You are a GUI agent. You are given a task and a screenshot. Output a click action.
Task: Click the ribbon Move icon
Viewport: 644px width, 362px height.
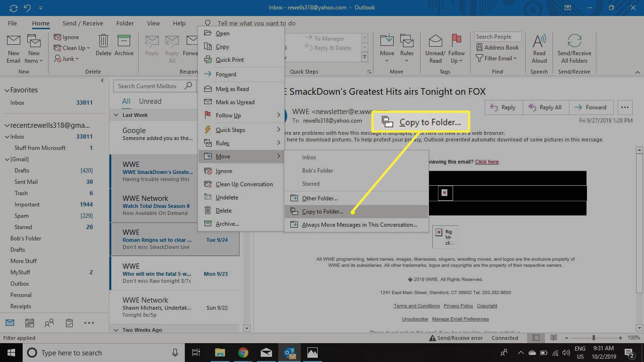pyautogui.click(x=387, y=41)
